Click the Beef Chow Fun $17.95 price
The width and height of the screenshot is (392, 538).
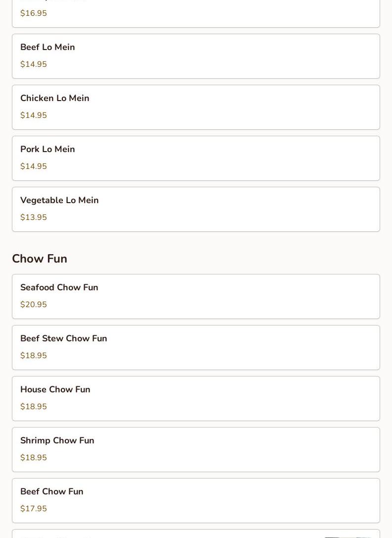tap(34, 508)
